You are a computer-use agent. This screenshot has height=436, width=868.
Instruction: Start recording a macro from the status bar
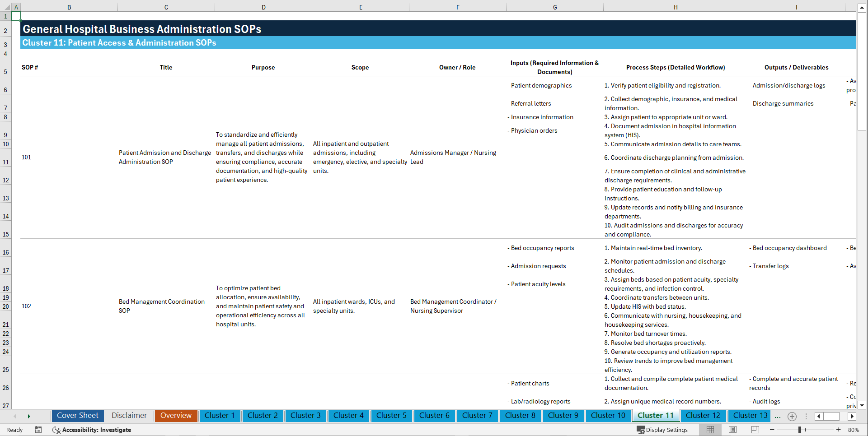(x=38, y=430)
